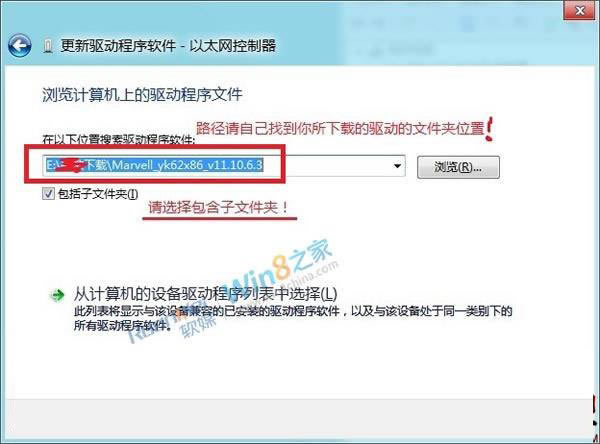Image resolution: width=600 pixels, height=444 pixels.
Task: Click the description text 此列表将显示与该设备兼容
Action: [x=293, y=318]
